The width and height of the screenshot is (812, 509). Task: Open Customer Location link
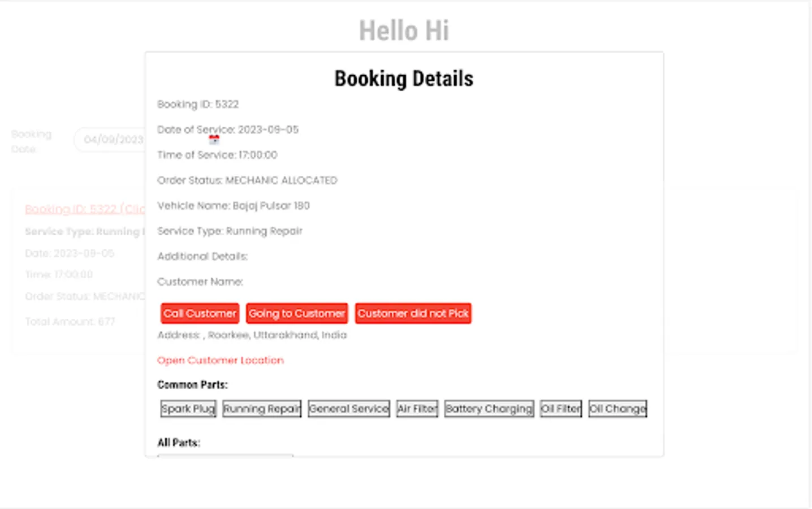click(x=220, y=360)
